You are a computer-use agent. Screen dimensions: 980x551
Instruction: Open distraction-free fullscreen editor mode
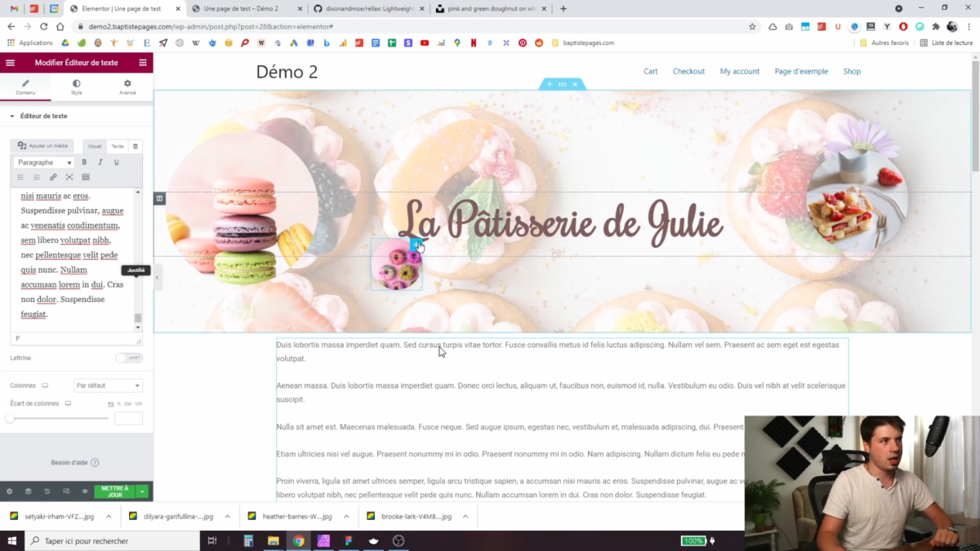pos(69,177)
